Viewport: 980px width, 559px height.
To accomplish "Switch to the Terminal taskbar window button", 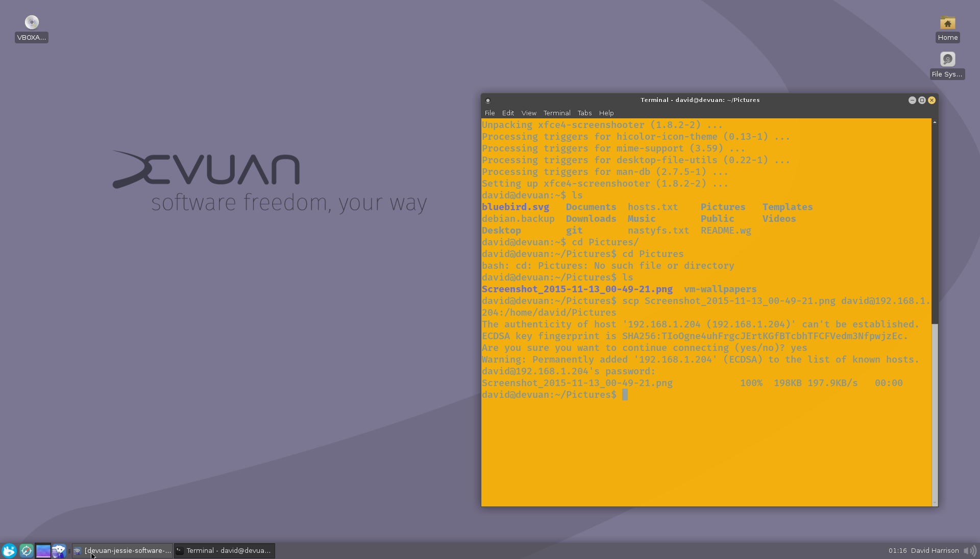I will [225, 551].
